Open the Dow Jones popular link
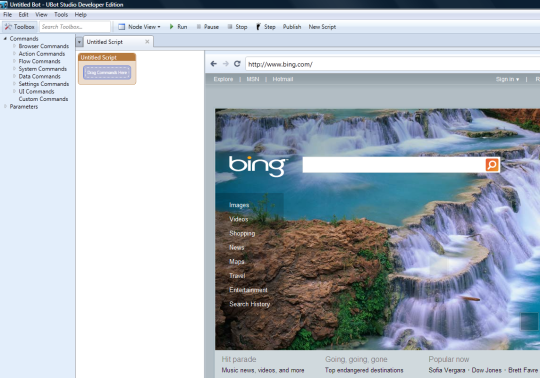Viewport: 540px width, 378px height. coord(487,370)
